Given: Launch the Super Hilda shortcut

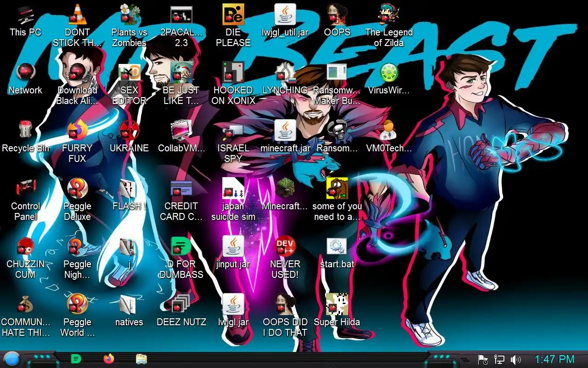Looking at the screenshot, I should point(337,305).
